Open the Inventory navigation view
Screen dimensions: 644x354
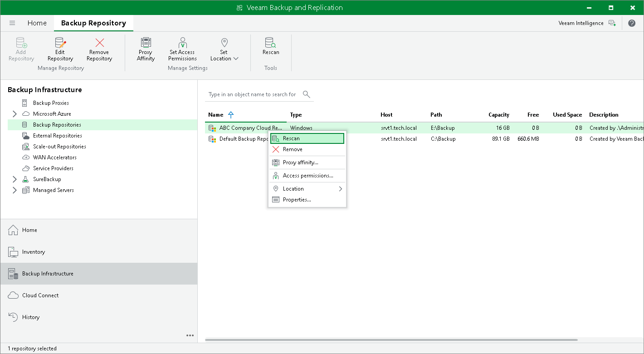(x=99, y=252)
